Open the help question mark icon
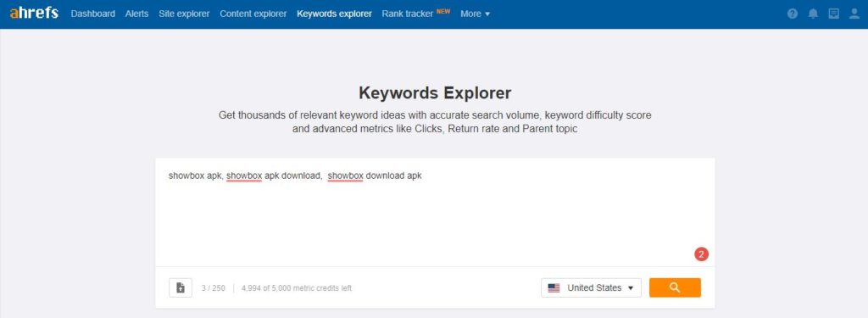 click(x=793, y=14)
